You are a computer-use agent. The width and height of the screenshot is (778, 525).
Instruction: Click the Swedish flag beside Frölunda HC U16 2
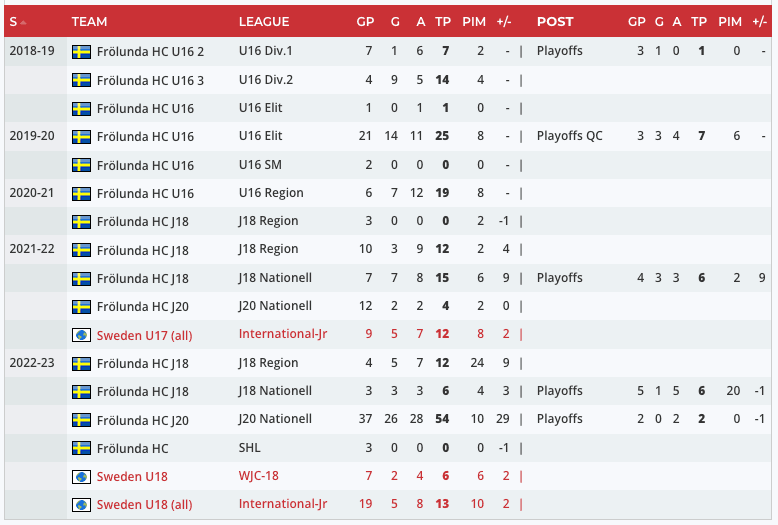click(x=81, y=51)
